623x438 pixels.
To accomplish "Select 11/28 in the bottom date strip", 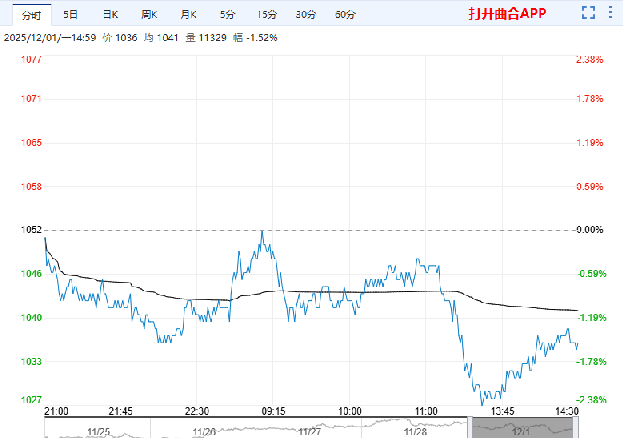I will pos(416,430).
